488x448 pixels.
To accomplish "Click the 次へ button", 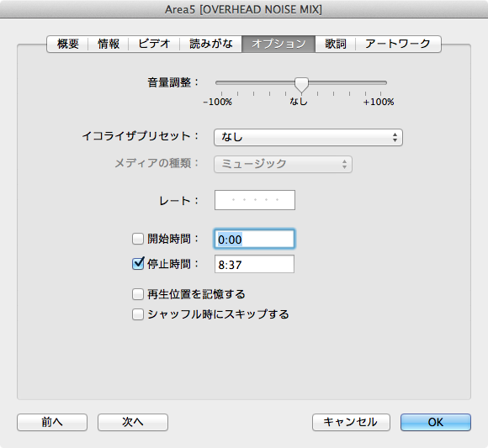I will (133, 422).
